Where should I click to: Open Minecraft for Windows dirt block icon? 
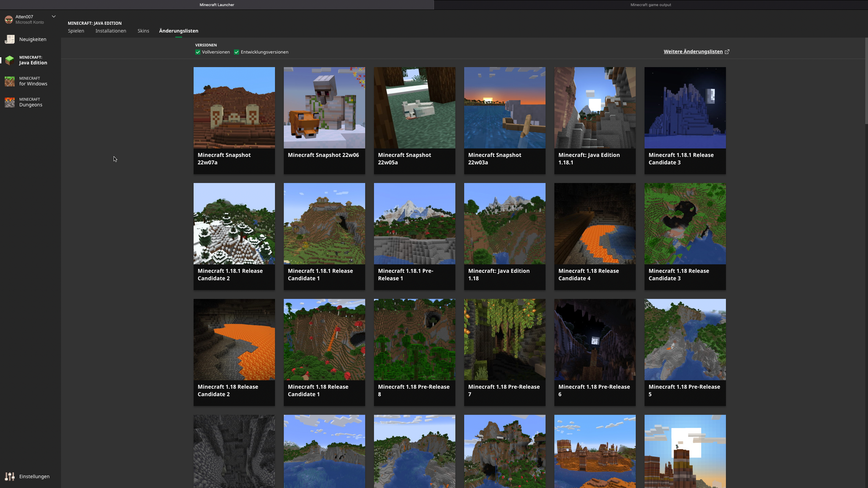coord(10,81)
